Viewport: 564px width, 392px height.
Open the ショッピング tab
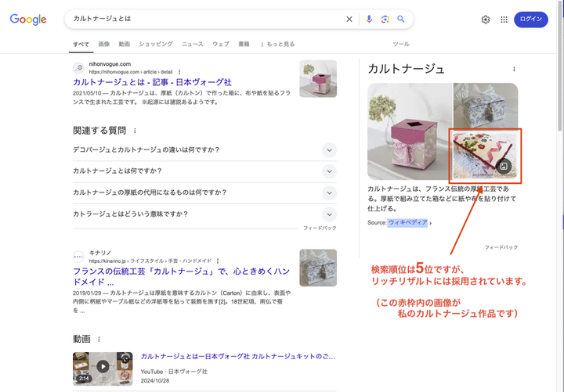pyautogui.click(x=156, y=44)
